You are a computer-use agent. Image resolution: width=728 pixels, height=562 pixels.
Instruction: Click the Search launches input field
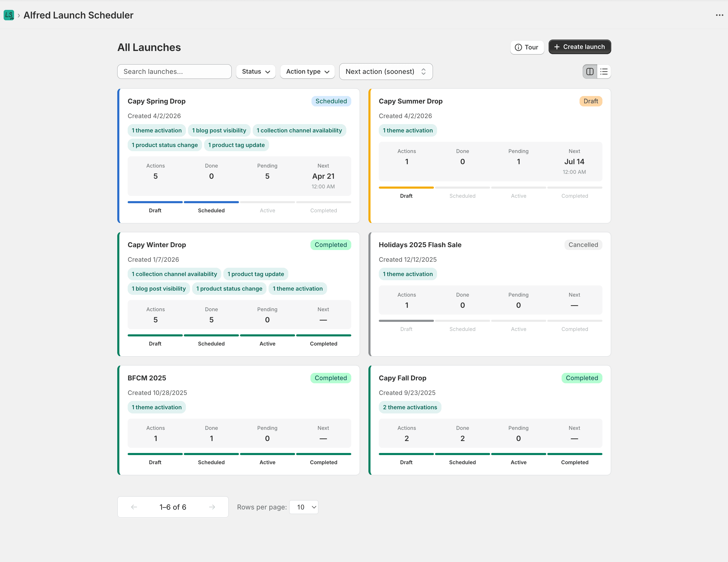174,71
